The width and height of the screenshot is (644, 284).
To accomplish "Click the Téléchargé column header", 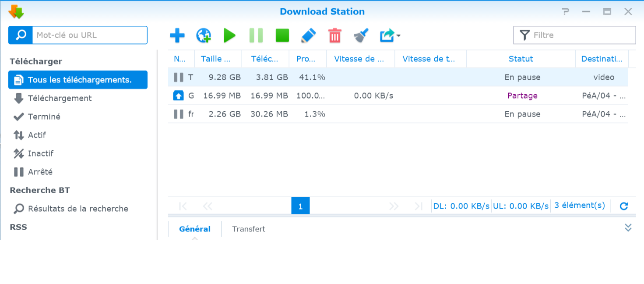I will (x=265, y=59).
